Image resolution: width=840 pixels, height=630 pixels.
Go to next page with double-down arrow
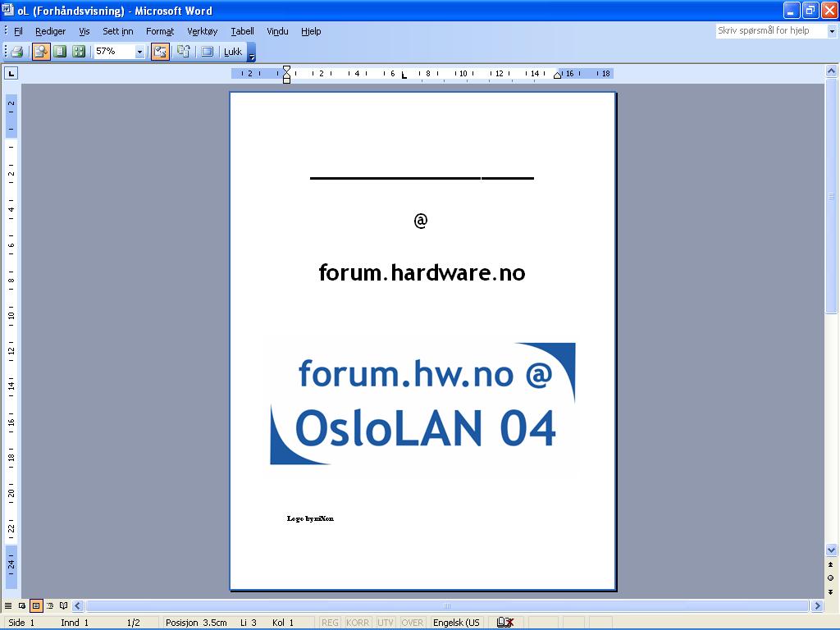(x=831, y=591)
